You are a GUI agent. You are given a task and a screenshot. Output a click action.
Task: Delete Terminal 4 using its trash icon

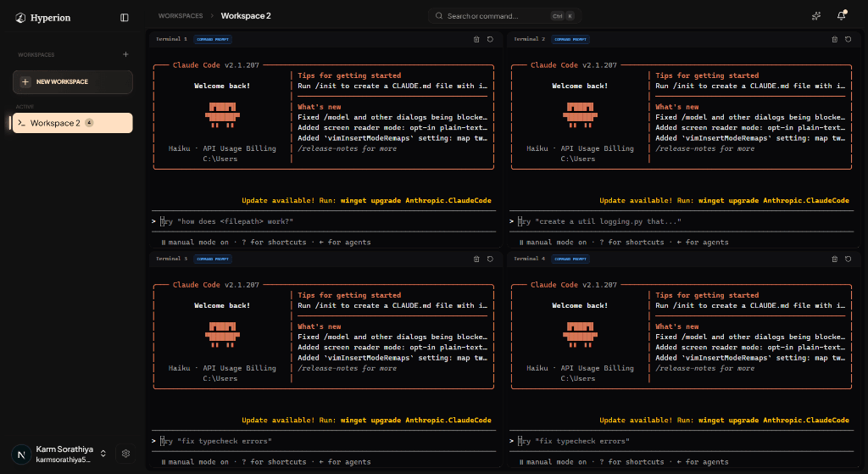coord(835,259)
